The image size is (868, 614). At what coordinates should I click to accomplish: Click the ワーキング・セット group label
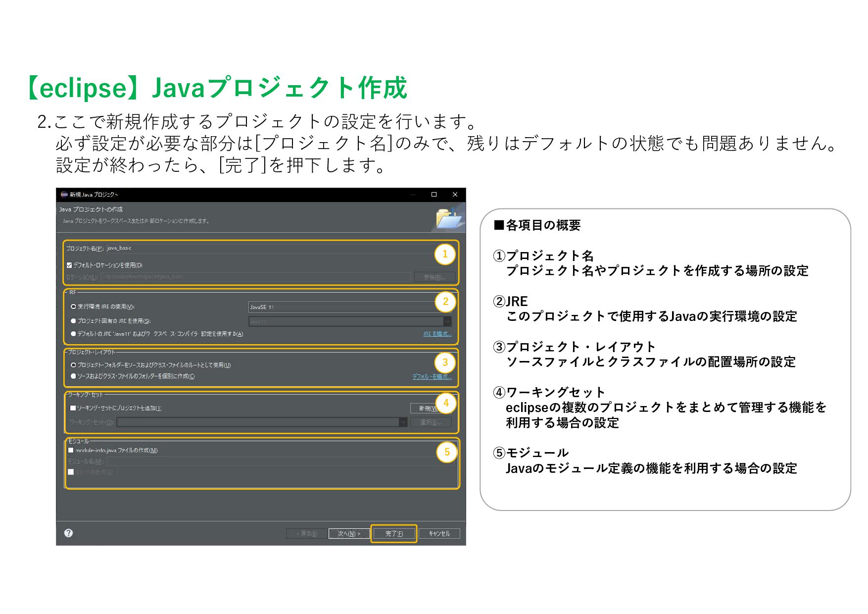pos(86,395)
